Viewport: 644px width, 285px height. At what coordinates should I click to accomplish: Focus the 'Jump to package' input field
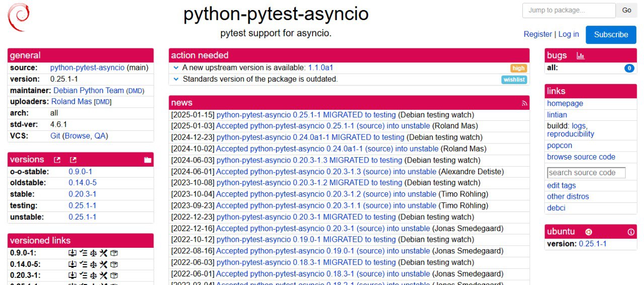569,10
